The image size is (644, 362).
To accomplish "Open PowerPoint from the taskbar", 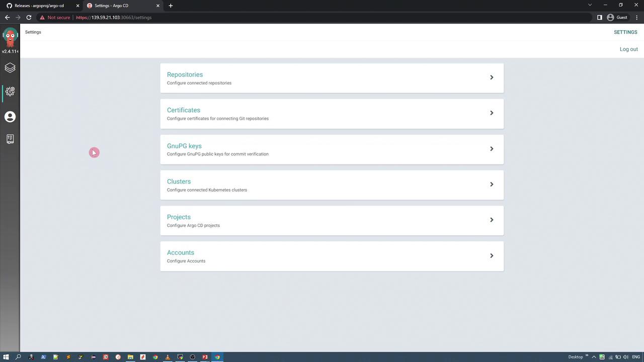I will (x=205, y=357).
